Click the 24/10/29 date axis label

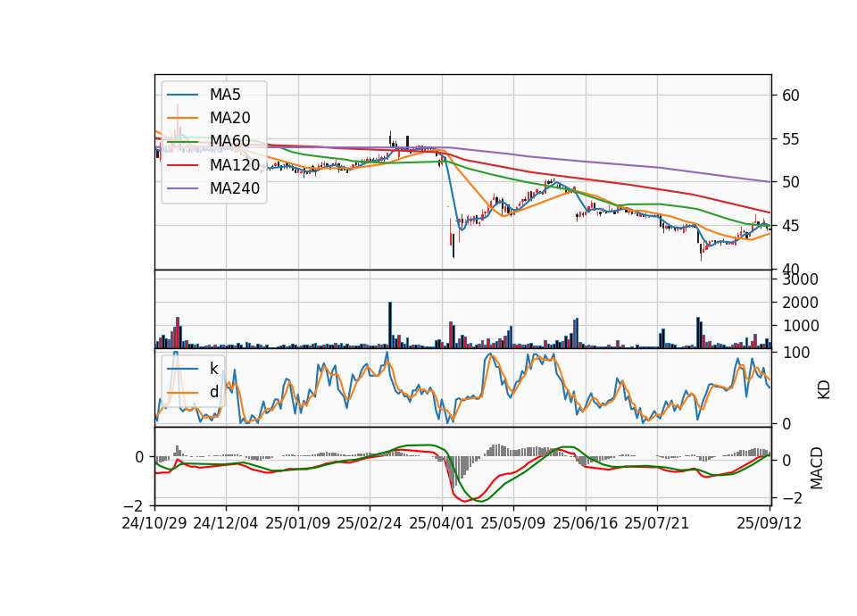point(154,523)
